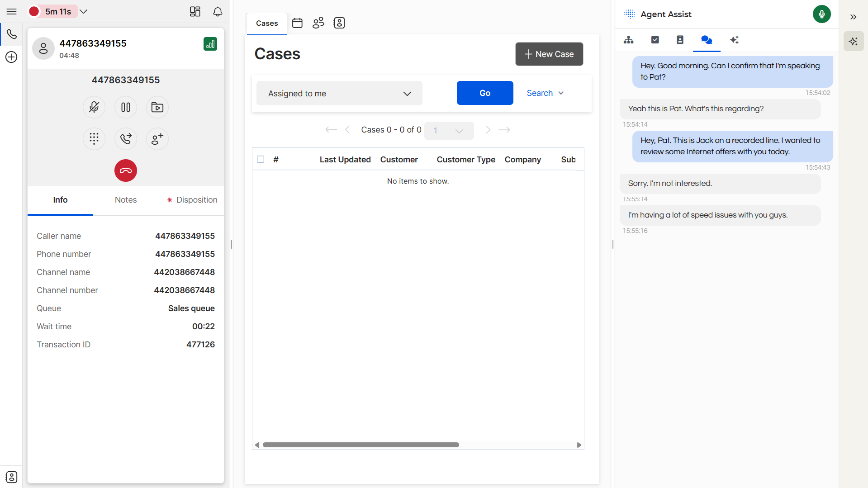Open the page number dropdown

coord(449,131)
